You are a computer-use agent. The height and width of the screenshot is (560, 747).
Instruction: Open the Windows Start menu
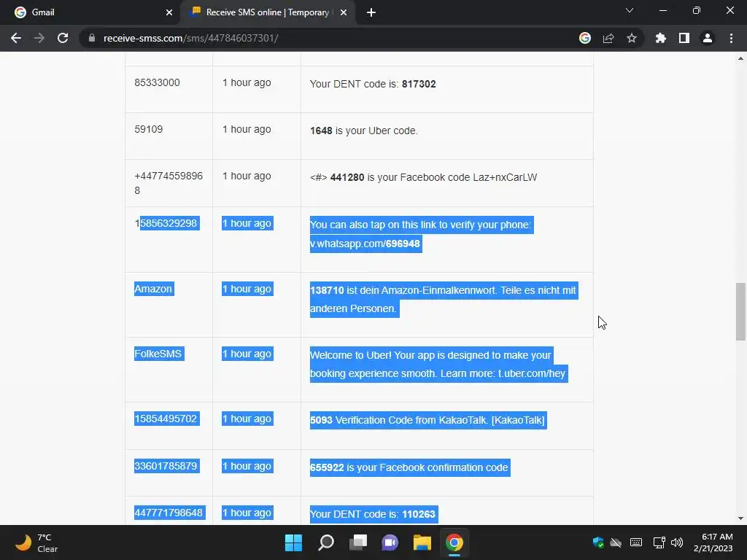click(293, 542)
